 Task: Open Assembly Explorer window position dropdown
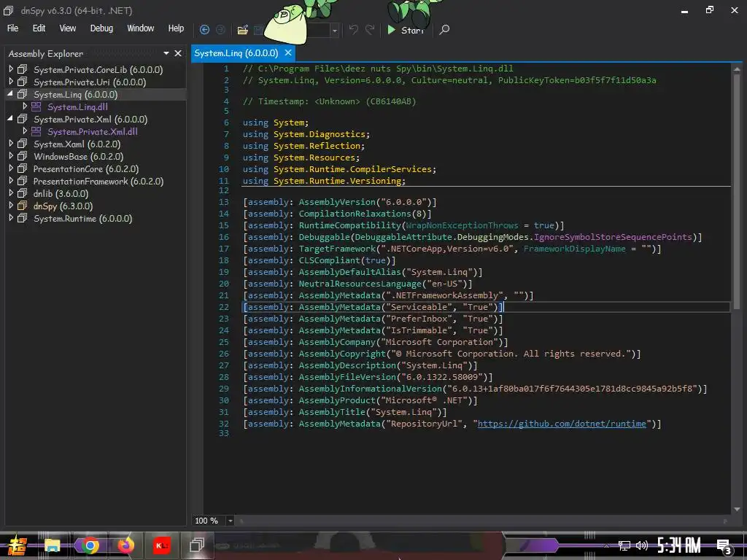(166, 53)
